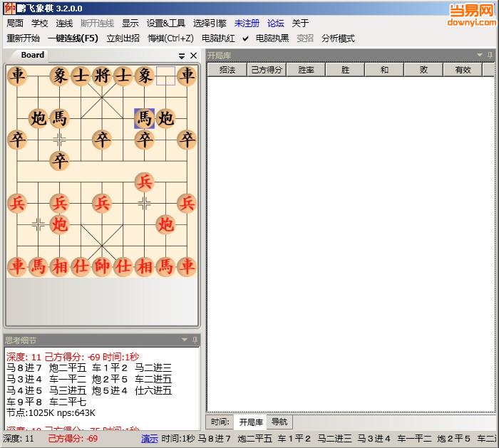
Task: Select the black general 將 piece
Action: click(x=102, y=75)
